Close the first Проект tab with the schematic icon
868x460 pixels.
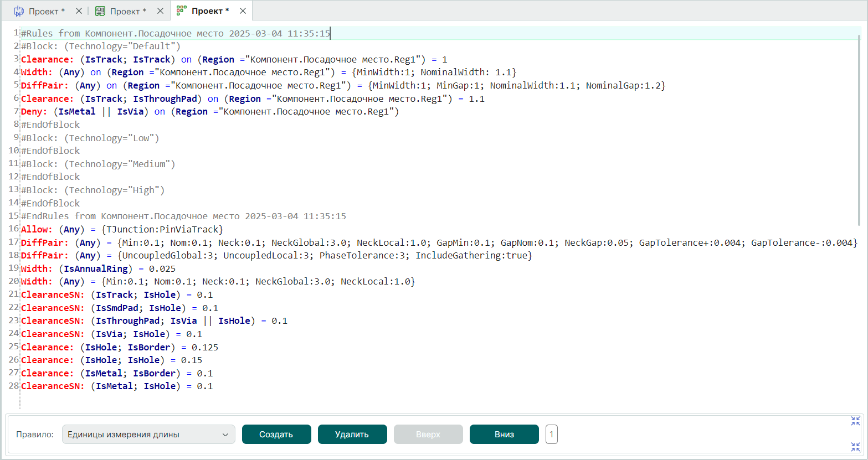coord(79,11)
